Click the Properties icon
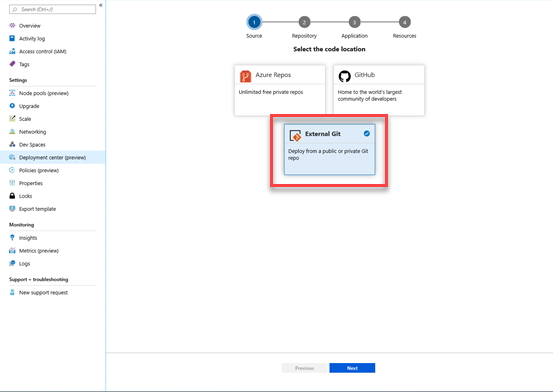The height and width of the screenshot is (392, 553). [x=12, y=183]
